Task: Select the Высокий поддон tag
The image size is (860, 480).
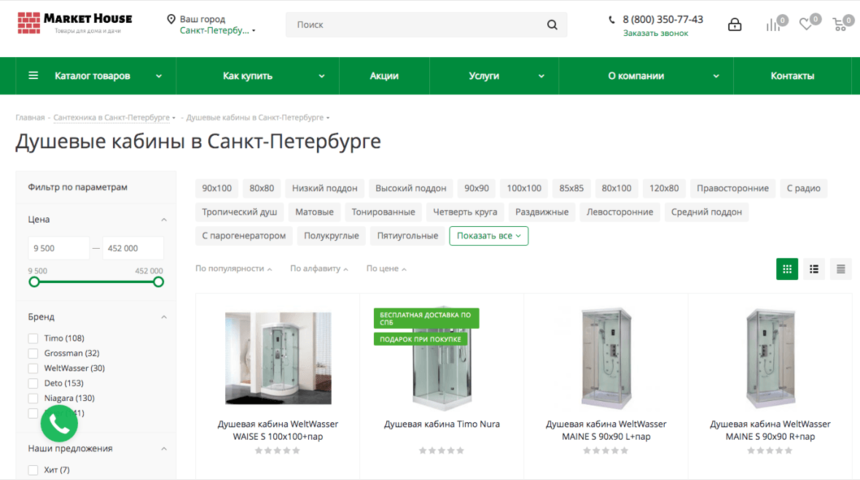Action: 411,188
